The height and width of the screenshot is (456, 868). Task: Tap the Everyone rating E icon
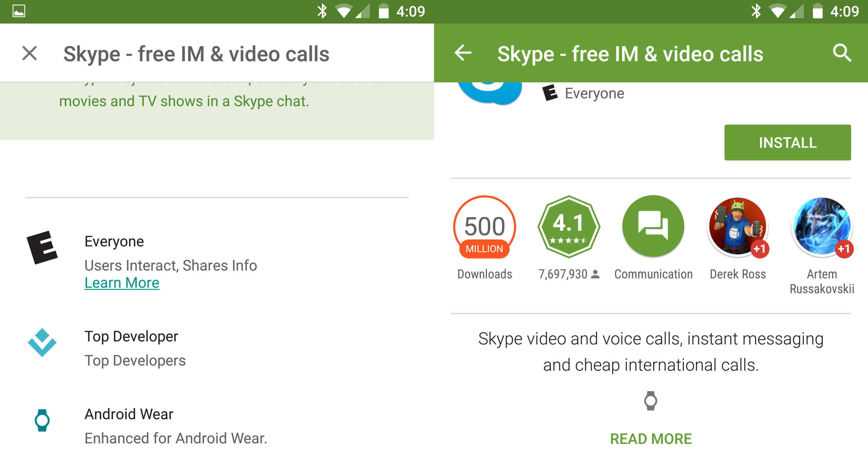(x=42, y=247)
